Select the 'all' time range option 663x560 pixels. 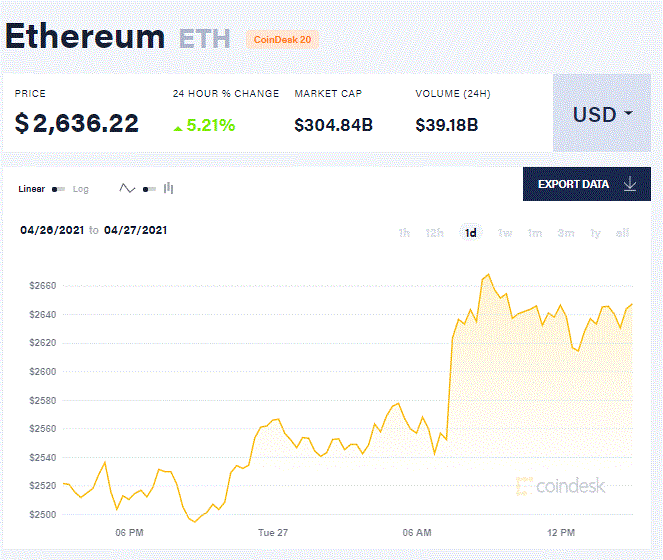point(623,233)
